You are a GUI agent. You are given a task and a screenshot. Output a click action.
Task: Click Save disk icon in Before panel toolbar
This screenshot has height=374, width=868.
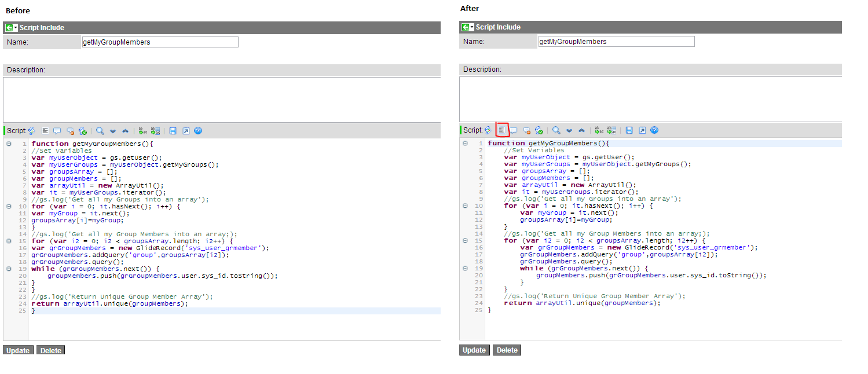point(173,131)
